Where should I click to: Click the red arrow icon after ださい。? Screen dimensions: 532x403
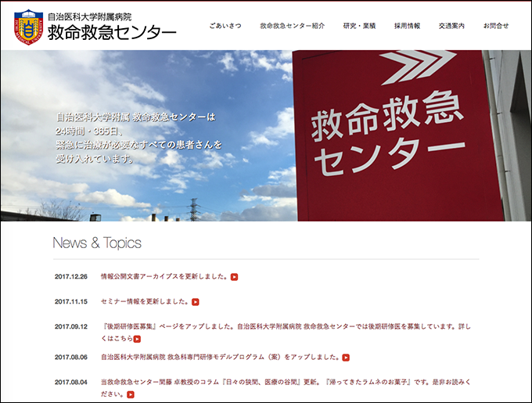(131, 394)
